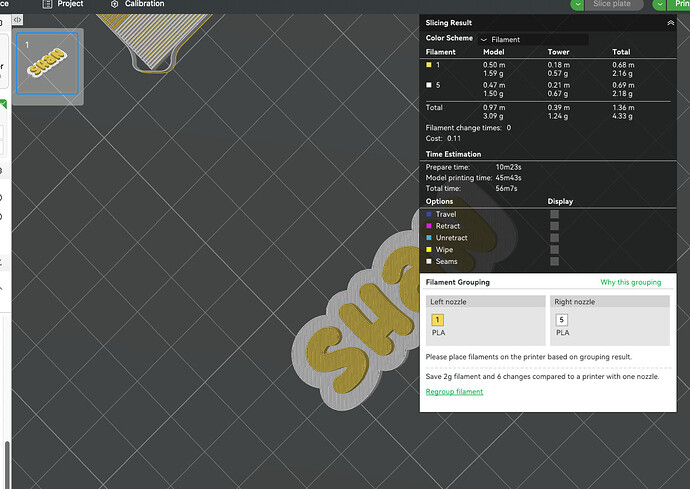Viewport: 690px width, 489px height.
Task: Collapse the Slicing Result panel
Action: tap(670, 23)
